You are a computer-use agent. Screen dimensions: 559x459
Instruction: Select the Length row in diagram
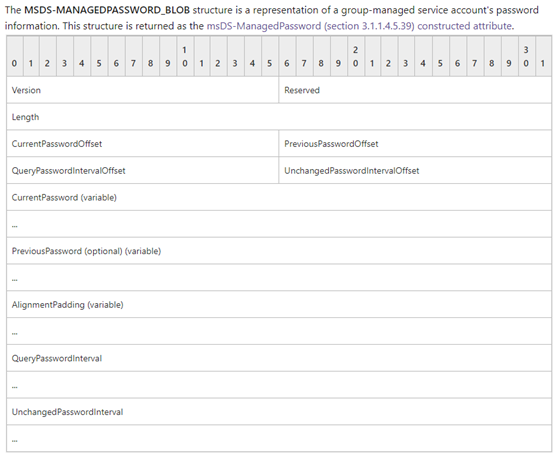point(279,117)
